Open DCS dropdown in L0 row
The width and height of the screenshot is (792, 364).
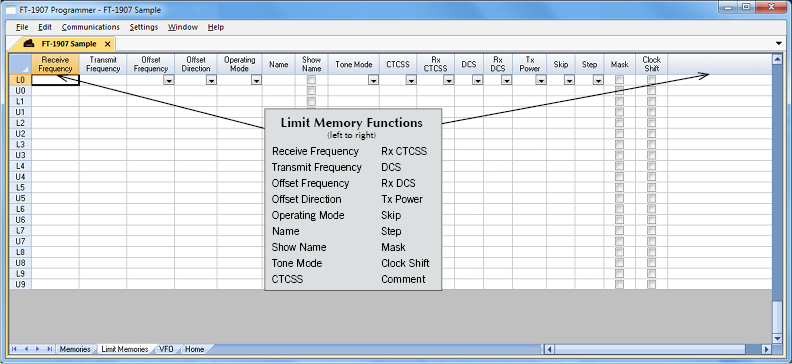coord(477,80)
